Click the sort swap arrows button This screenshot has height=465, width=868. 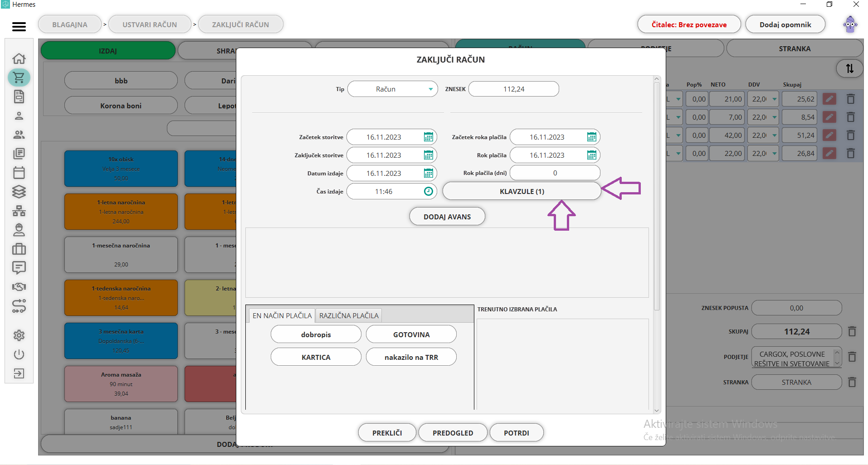tap(849, 68)
